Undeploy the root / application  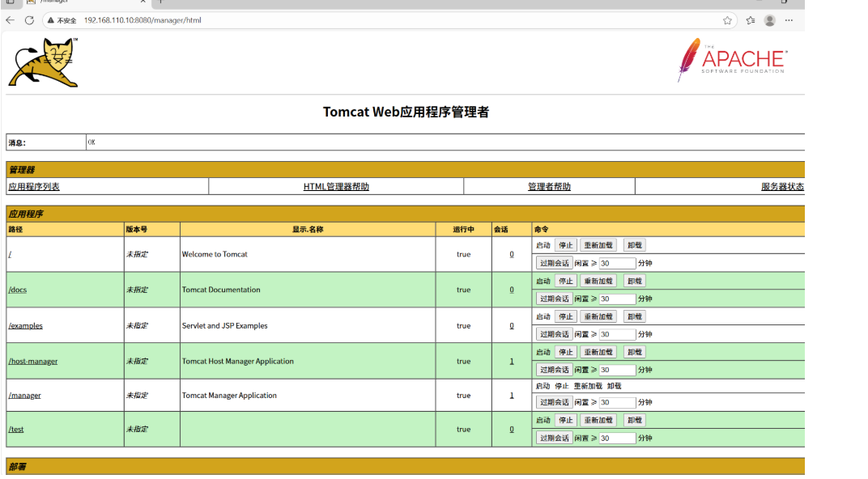click(x=634, y=245)
